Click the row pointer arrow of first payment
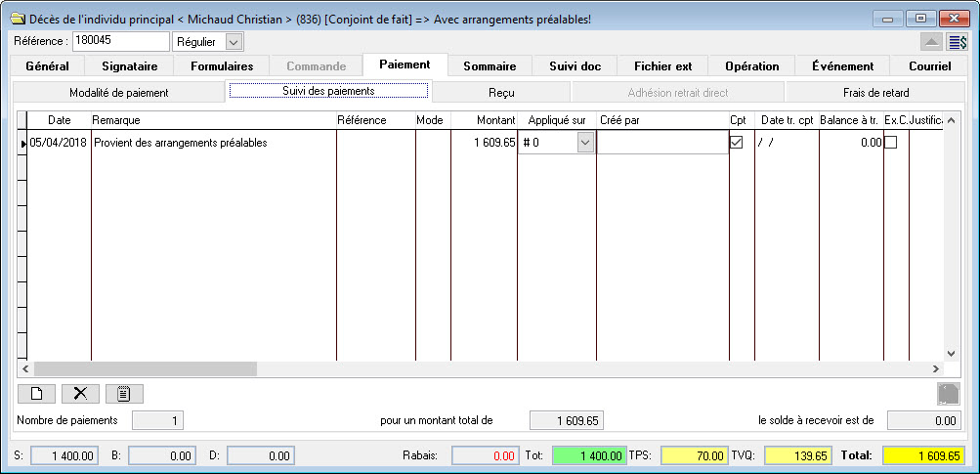This screenshot has height=474, width=980. pyautogui.click(x=22, y=144)
